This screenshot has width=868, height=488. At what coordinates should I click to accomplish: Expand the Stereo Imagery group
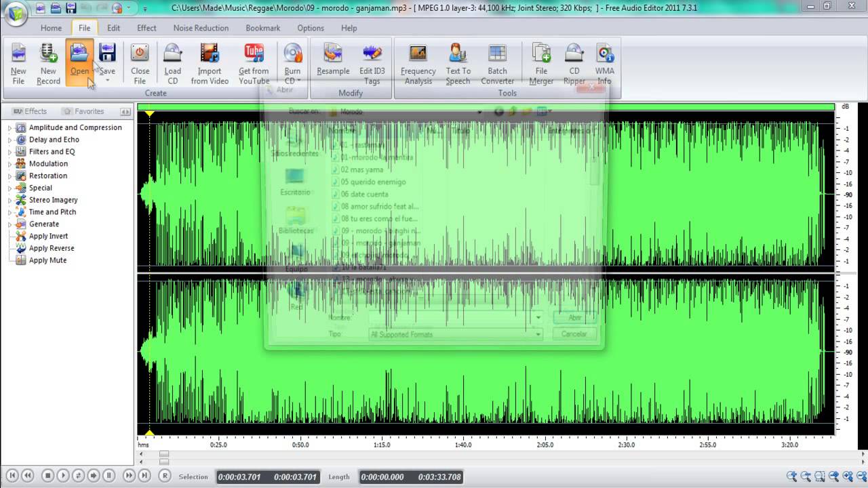coord(10,200)
